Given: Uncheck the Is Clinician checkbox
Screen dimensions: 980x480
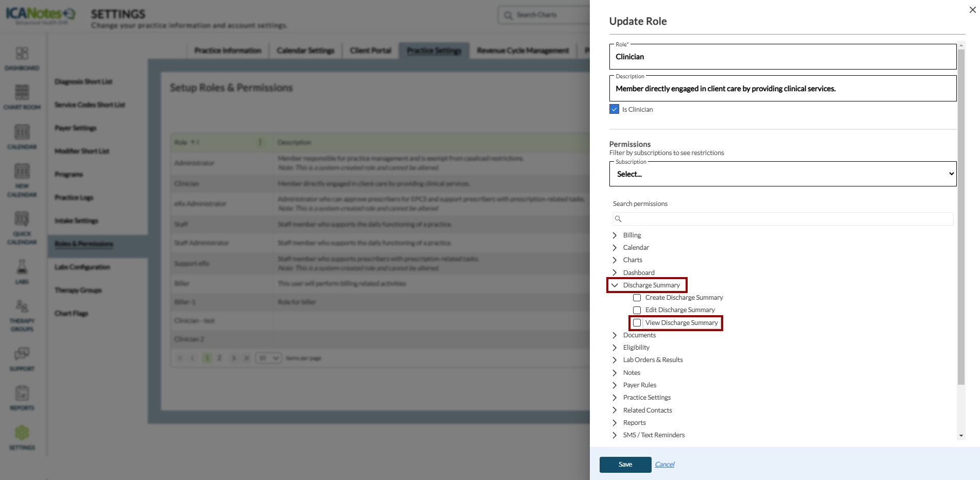Looking at the screenshot, I should point(614,109).
